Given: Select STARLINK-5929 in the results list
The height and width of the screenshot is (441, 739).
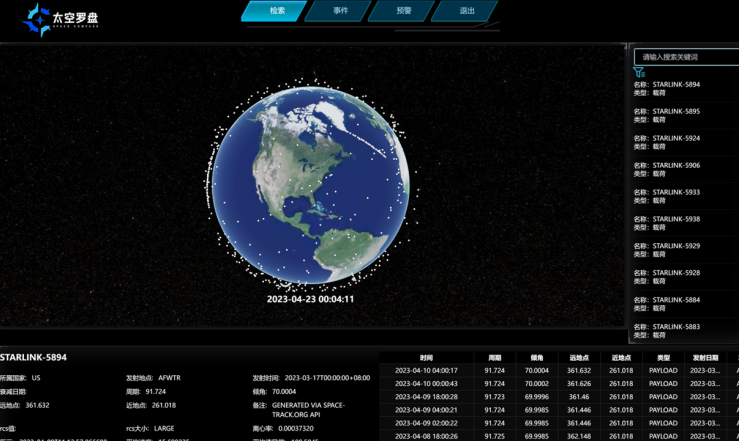Looking at the screenshot, I should 680,251.
